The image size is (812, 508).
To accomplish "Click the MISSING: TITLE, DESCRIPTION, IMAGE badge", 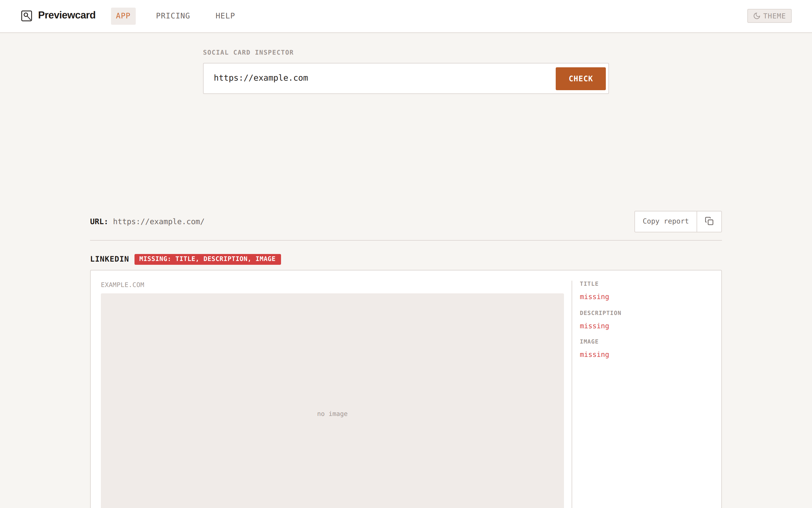I will [x=207, y=259].
